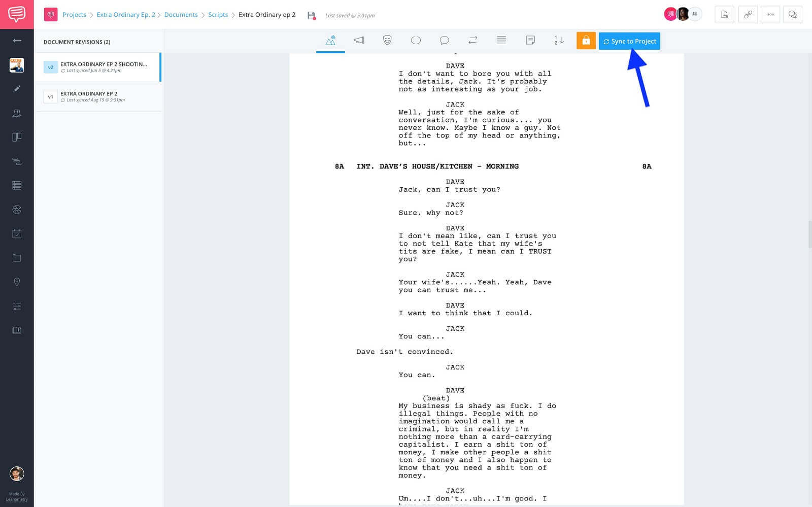Click the dialogue speech bubble icon
Screen dimensions: 812x507
click(x=444, y=41)
